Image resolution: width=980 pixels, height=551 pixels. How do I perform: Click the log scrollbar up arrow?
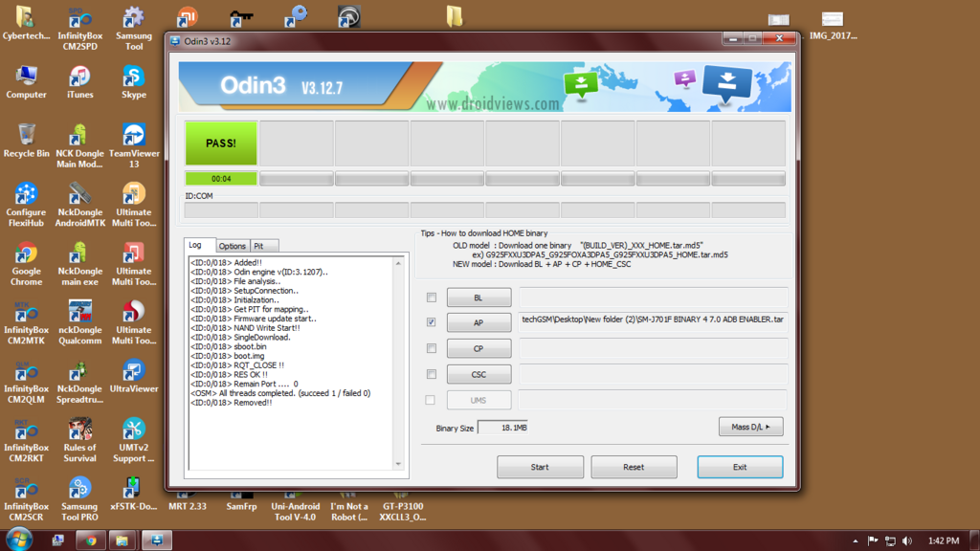tap(398, 264)
